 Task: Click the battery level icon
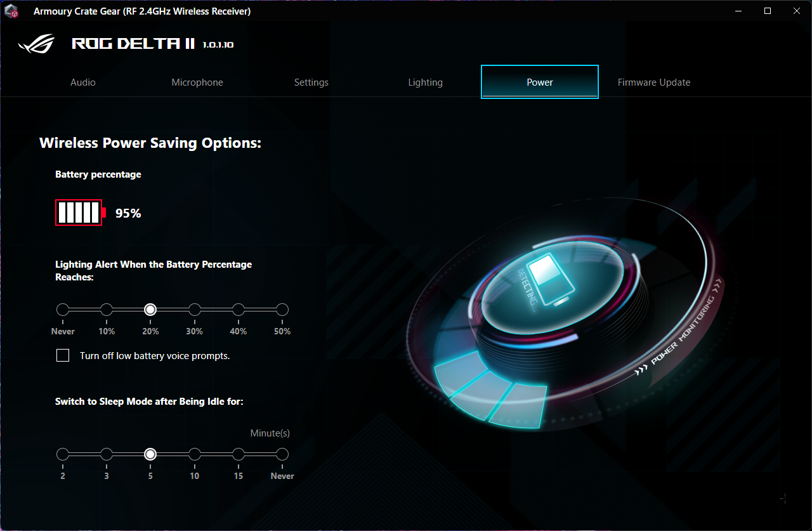click(81, 213)
